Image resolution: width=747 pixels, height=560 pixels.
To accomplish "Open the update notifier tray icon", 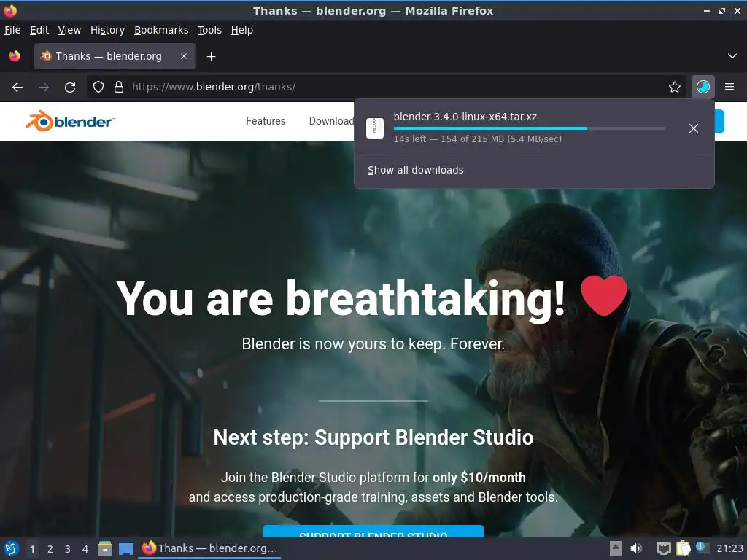I will click(702, 548).
